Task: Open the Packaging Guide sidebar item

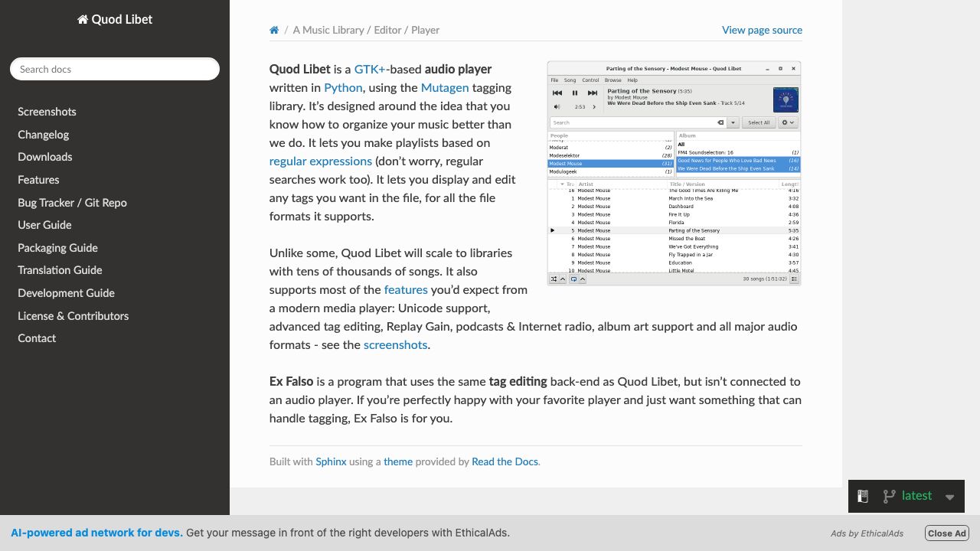Action: point(58,248)
